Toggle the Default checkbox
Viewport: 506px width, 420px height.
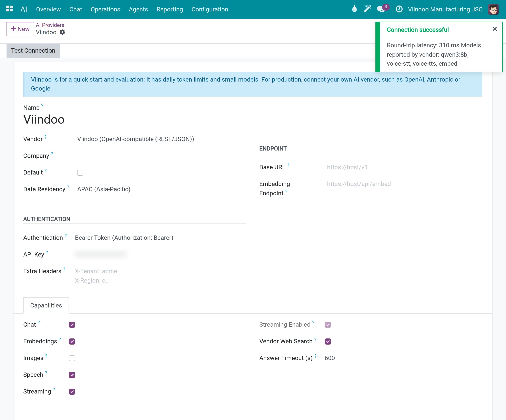pos(80,173)
